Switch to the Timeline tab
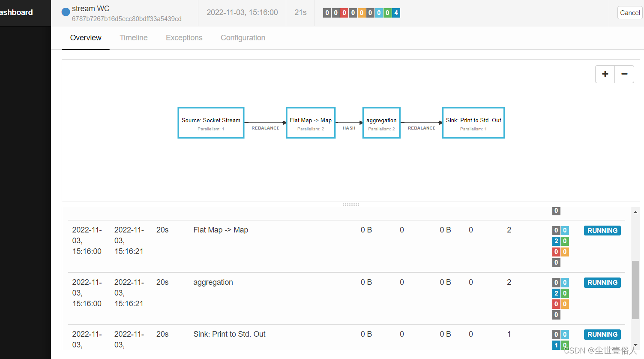Screen dimensions: 644x359 [x=134, y=38]
